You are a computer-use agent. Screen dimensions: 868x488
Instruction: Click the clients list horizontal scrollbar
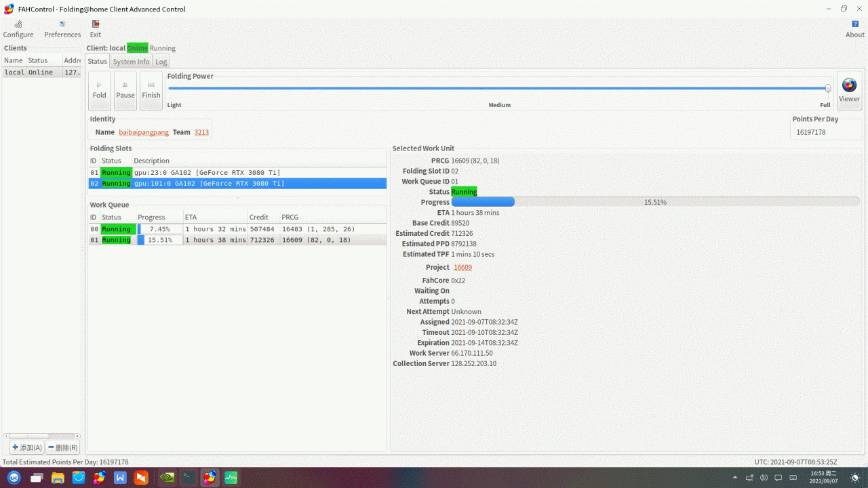41,436
